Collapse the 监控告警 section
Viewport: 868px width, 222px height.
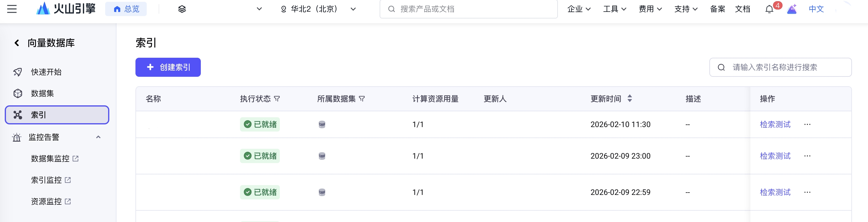click(x=98, y=137)
